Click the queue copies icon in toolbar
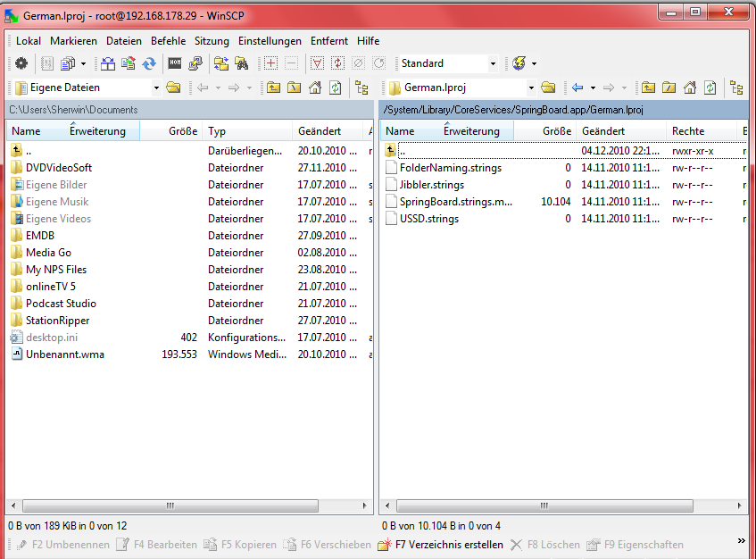The height and width of the screenshot is (559, 756). (x=68, y=63)
